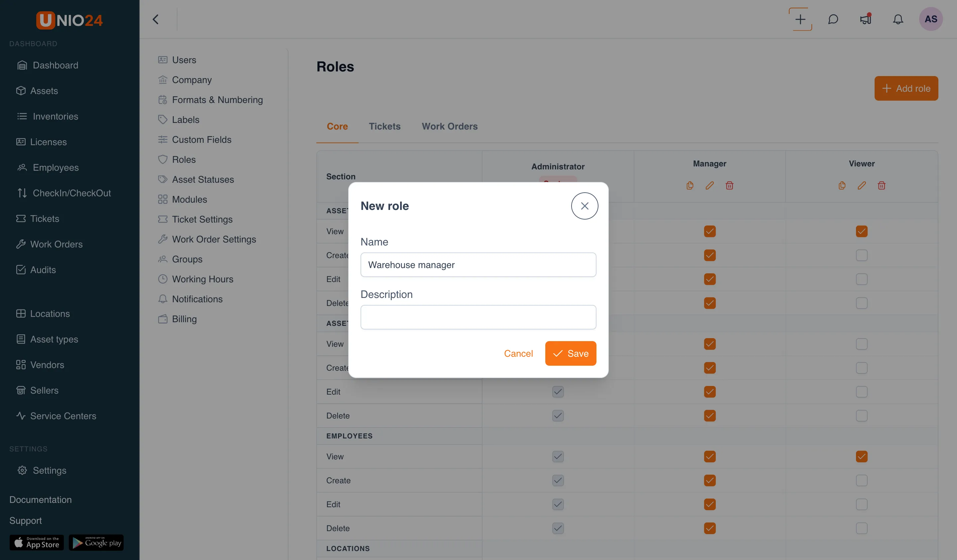Edit the Viewer role
The width and height of the screenshot is (957, 560).
pos(862,185)
